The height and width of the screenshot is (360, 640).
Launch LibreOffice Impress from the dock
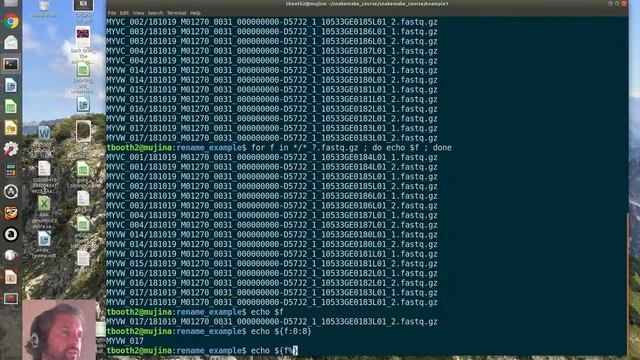pyautogui.click(x=11, y=128)
